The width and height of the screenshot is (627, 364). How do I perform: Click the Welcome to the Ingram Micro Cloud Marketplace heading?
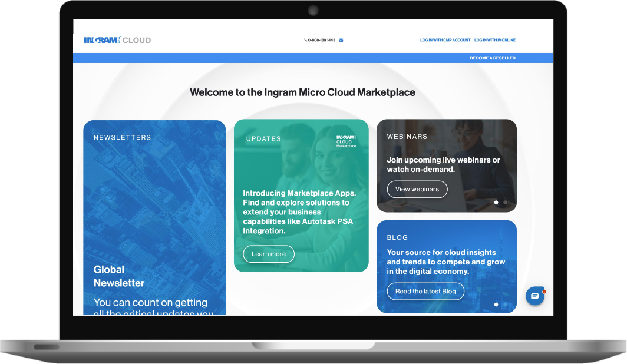point(302,92)
